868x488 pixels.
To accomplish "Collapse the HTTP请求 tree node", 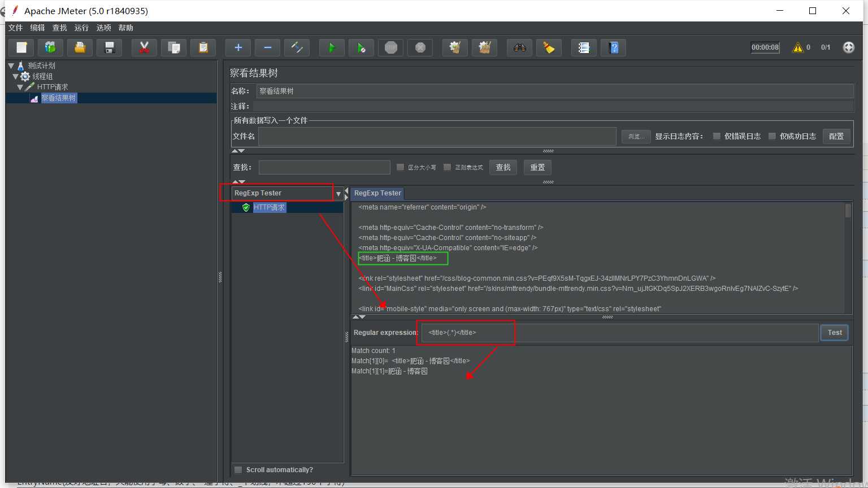I will 20,87.
